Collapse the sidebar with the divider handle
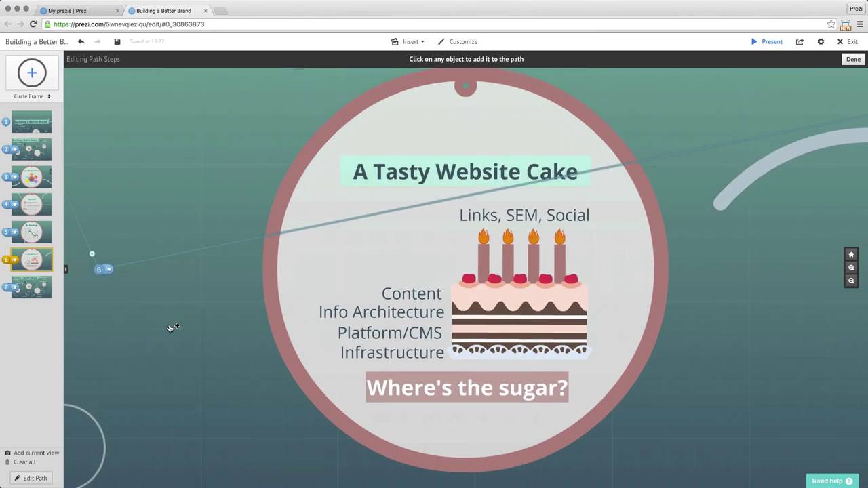 66,269
